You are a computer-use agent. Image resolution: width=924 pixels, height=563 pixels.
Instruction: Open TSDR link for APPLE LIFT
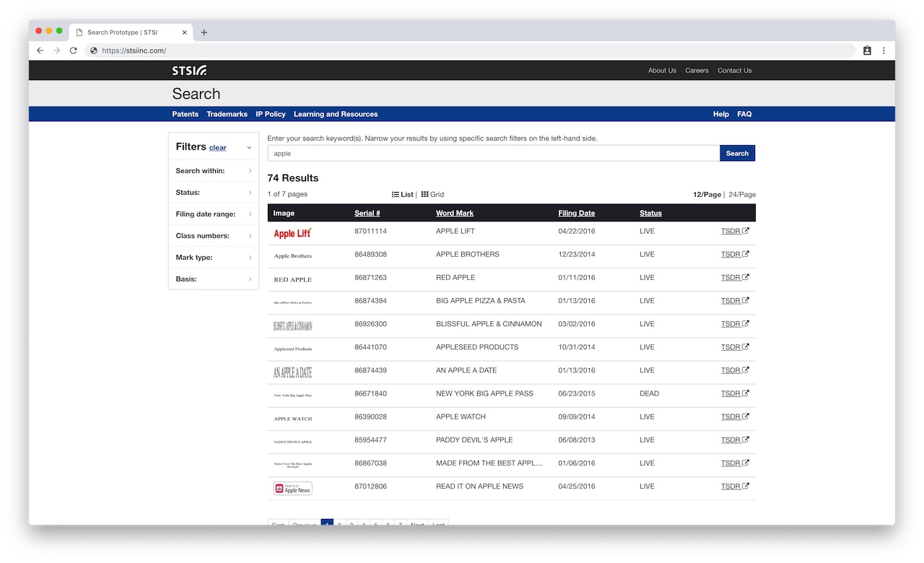coord(734,232)
